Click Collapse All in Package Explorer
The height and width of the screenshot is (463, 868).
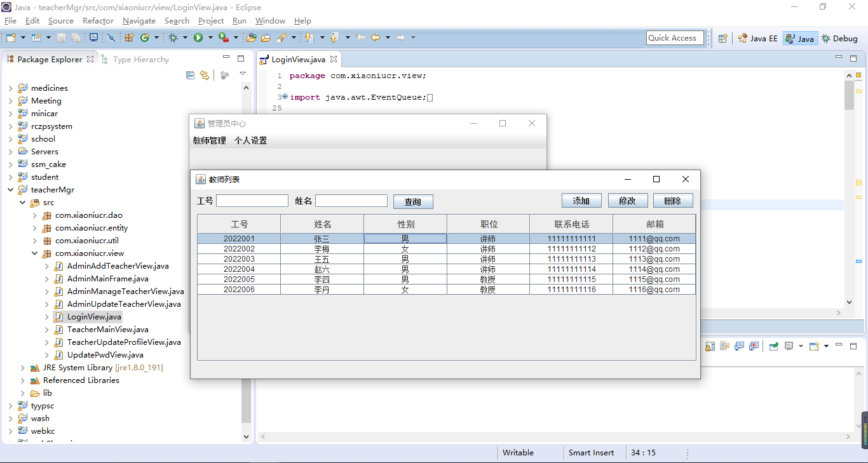[190, 75]
